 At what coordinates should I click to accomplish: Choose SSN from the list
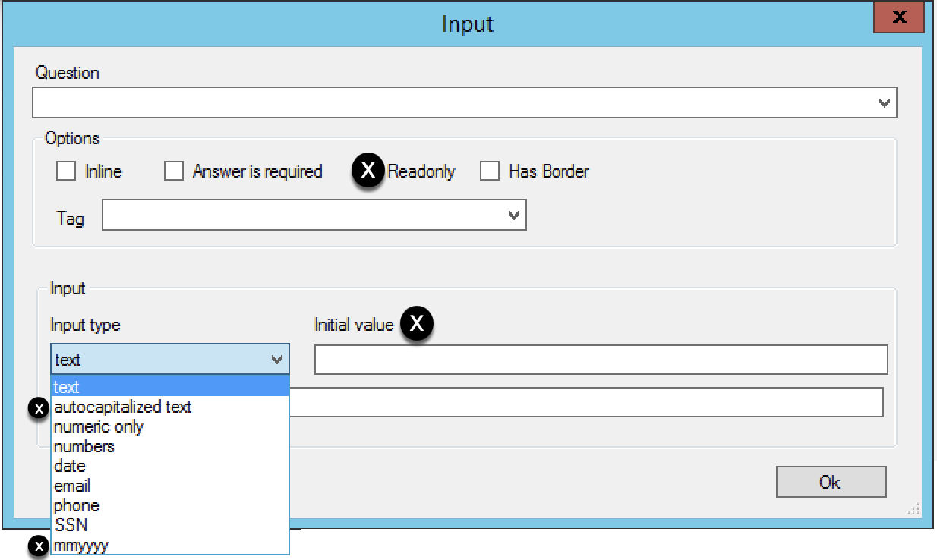pos(170,525)
